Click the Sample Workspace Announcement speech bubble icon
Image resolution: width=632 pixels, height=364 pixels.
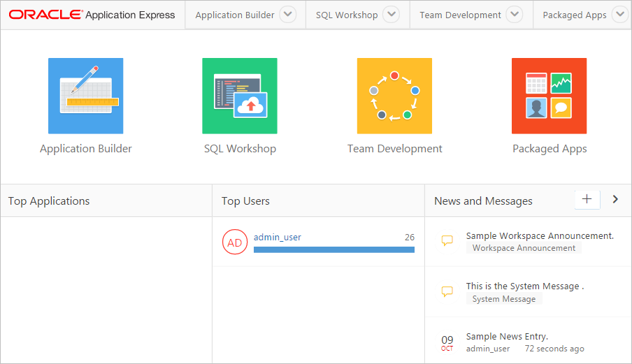click(x=447, y=240)
